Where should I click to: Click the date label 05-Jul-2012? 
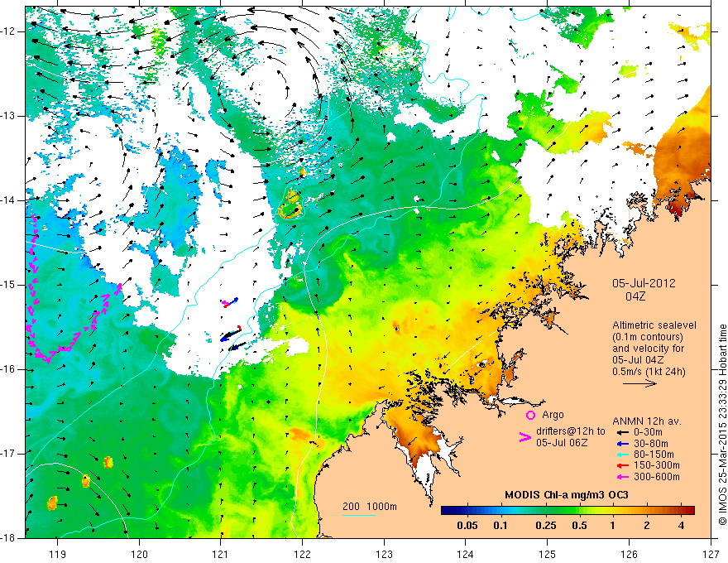pos(644,283)
